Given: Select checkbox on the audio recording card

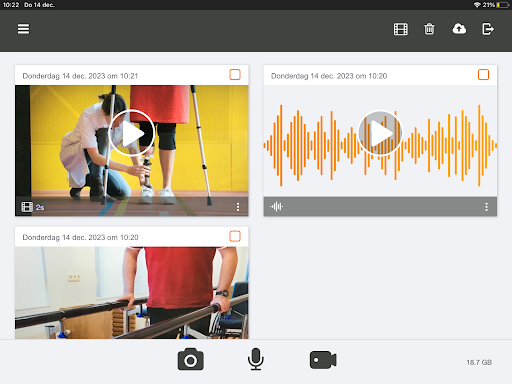Looking at the screenshot, I should (483, 75).
